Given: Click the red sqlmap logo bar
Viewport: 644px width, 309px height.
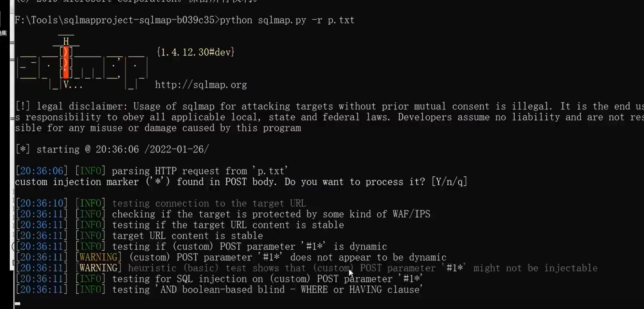Looking at the screenshot, I should pyautogui.click(x=66, y=62).
